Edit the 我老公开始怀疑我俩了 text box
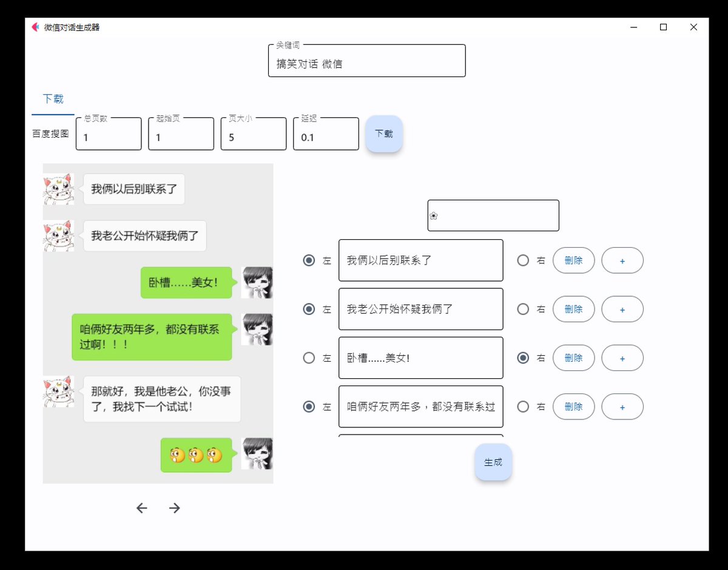 pyautogui.click(x=421, y=309)
